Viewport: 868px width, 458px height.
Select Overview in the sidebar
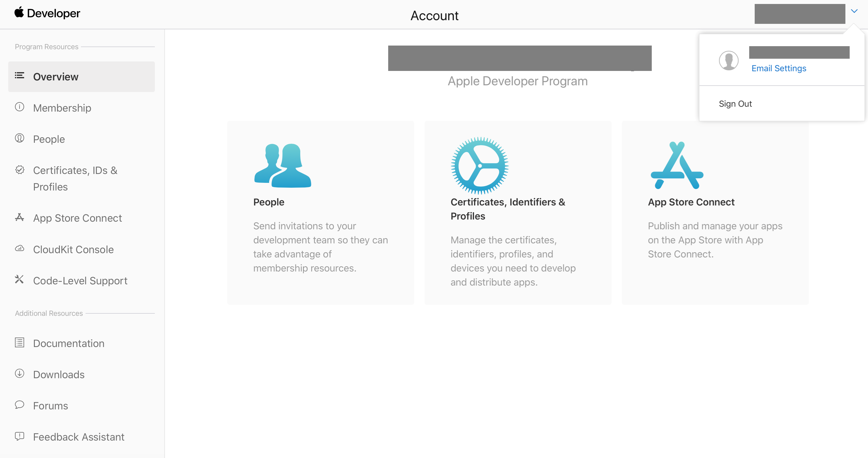tap(81, 76)
